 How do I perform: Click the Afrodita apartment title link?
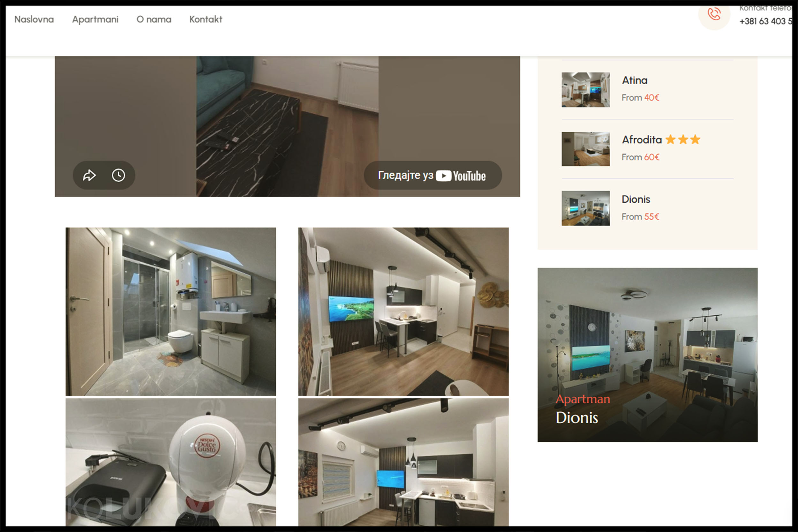642,140
